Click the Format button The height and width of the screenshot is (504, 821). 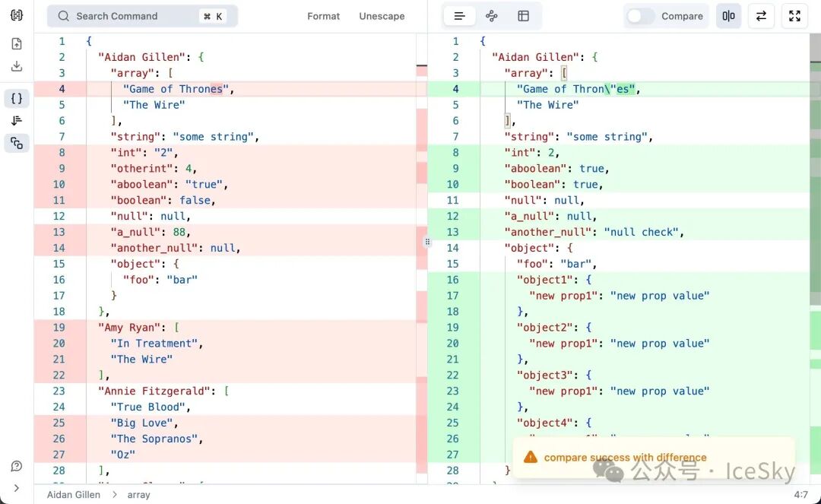[323, 16]
